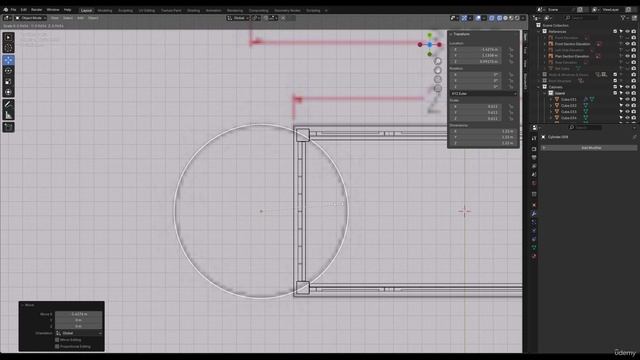Activate the Scale tool
The height and width of the screenshot is (360, 640).
(8, 82)
